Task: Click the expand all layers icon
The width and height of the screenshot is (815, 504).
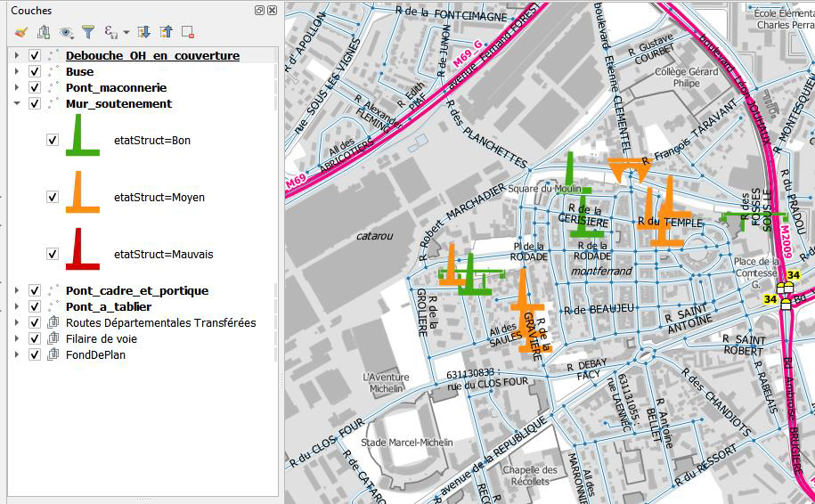Action: pyautogui.click(x=144, y=32)
